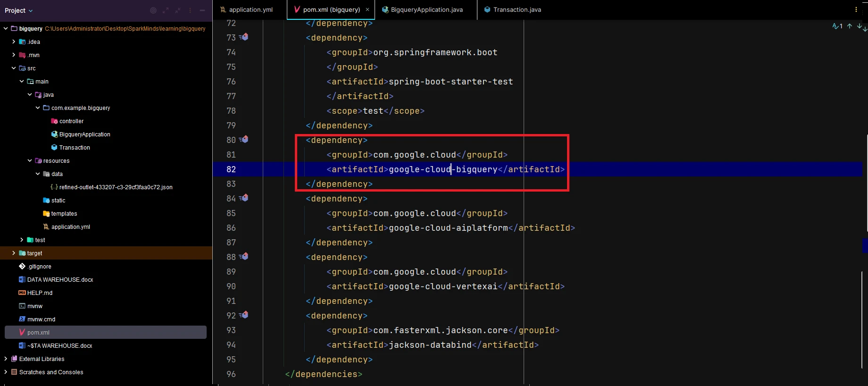This screenshot has height=386, width=868.
Task: Collapse all items in Project panel
Action: 178,10
